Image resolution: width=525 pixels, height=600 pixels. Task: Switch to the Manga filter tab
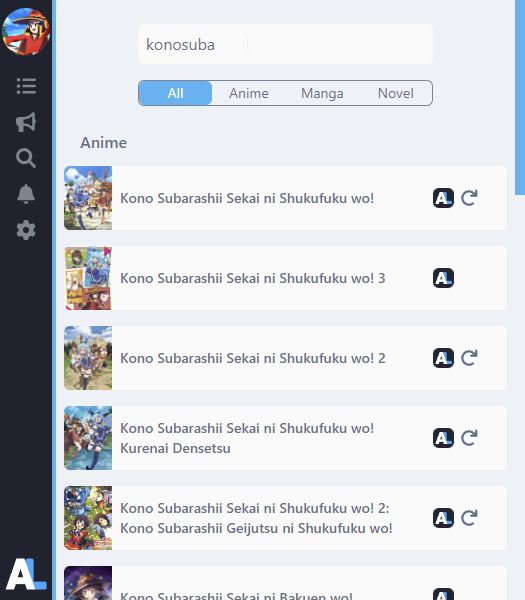[x=322, y=93]
